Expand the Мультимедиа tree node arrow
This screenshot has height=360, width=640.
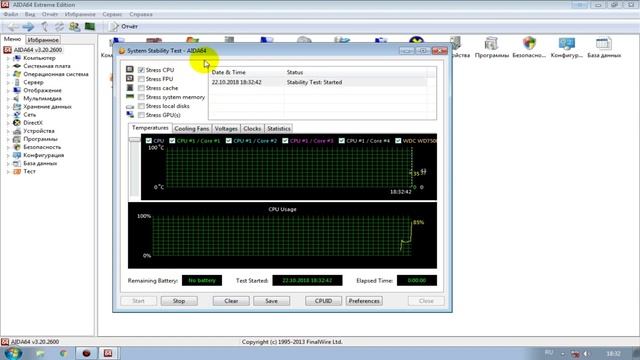8,99
